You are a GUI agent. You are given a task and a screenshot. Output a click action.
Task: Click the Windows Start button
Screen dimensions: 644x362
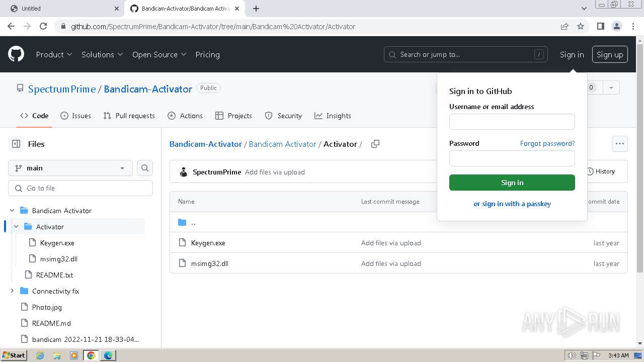14,355
